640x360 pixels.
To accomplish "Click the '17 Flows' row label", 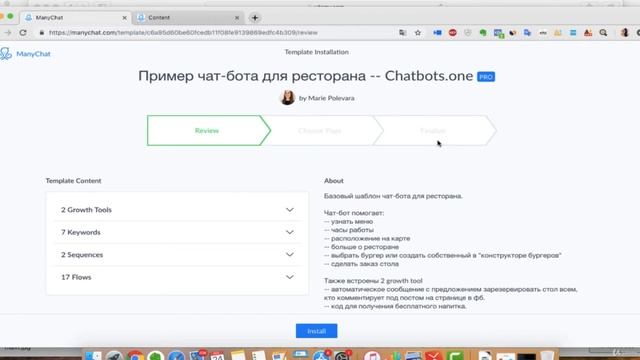I will pos(76,277).
